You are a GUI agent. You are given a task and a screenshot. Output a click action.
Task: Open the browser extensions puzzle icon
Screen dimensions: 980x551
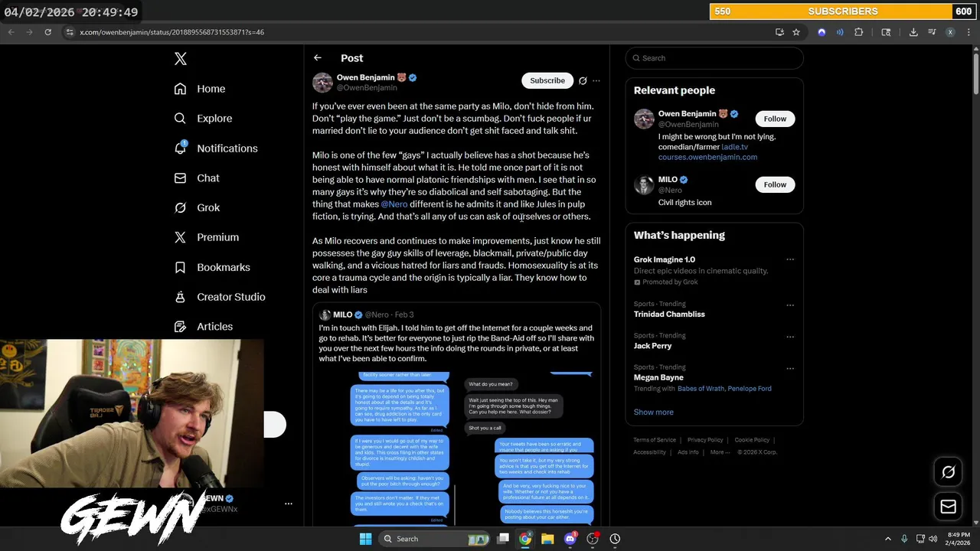tap(858, 32)
